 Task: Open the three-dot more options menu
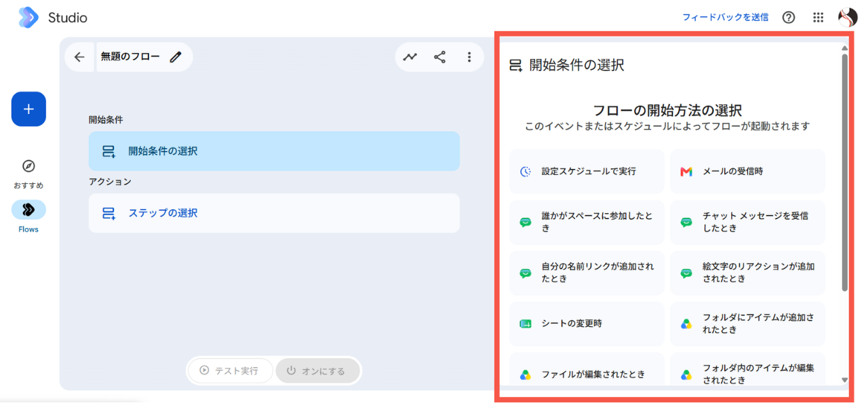coord(469,57)
